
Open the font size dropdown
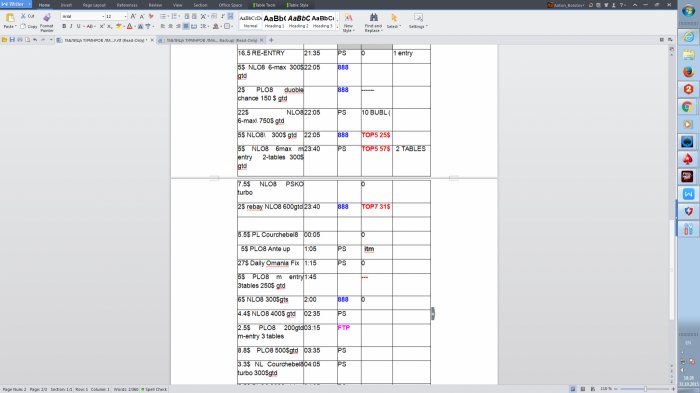coord(116,17)
